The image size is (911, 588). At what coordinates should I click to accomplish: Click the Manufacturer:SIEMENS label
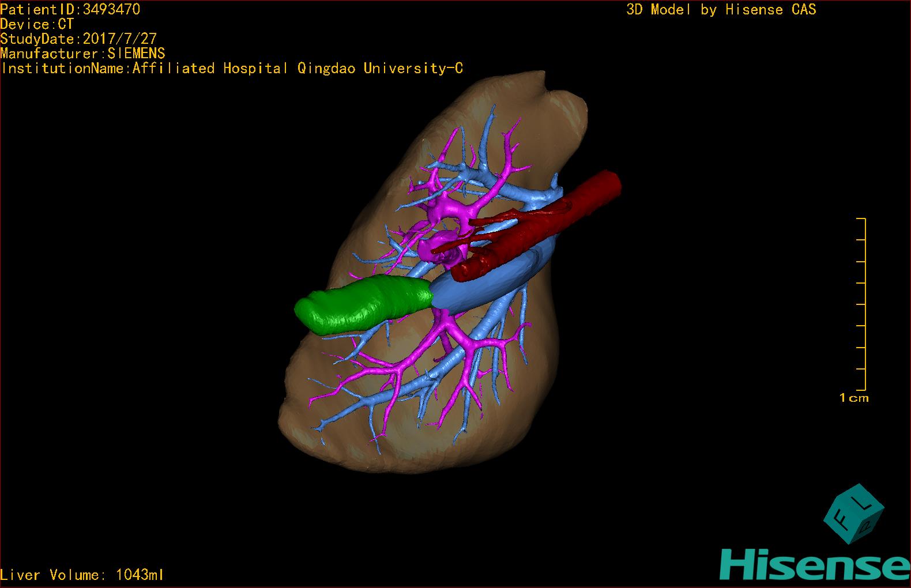(x=82, y=54)
